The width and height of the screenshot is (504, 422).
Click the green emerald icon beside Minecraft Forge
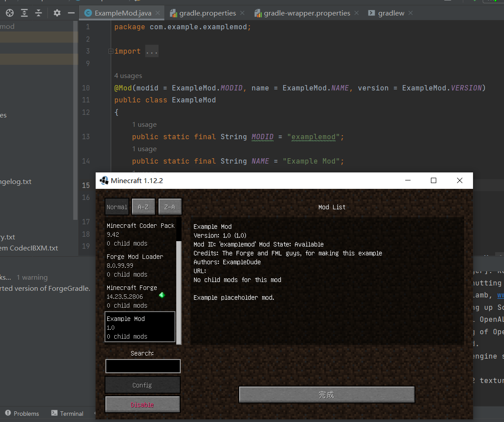(162, 295)
